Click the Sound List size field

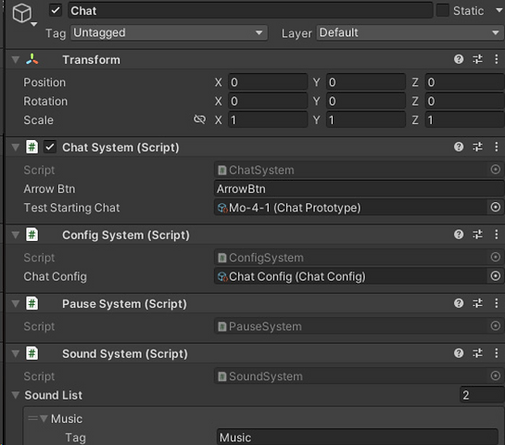click(482, 395)
